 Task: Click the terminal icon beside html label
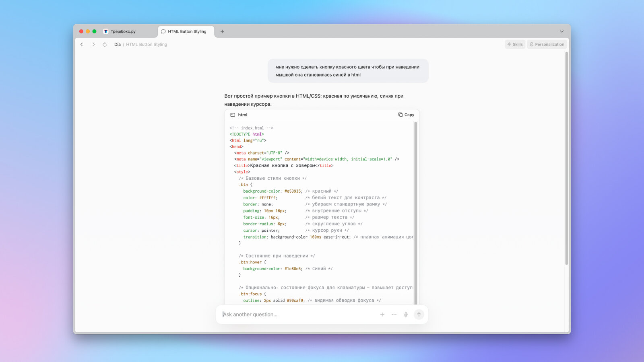pos(233,115)
